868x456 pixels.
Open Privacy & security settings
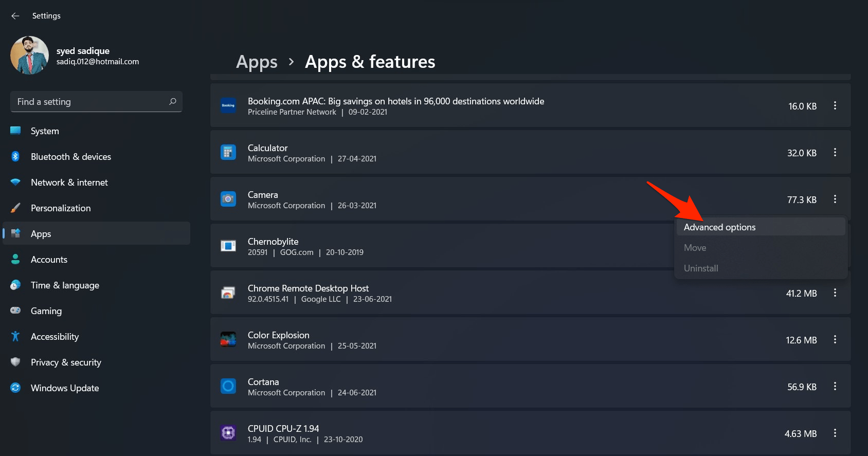[96, 362]
